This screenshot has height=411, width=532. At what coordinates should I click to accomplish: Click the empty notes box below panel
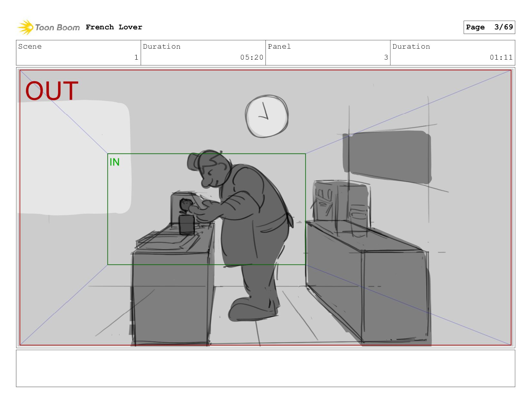[265, 368]
